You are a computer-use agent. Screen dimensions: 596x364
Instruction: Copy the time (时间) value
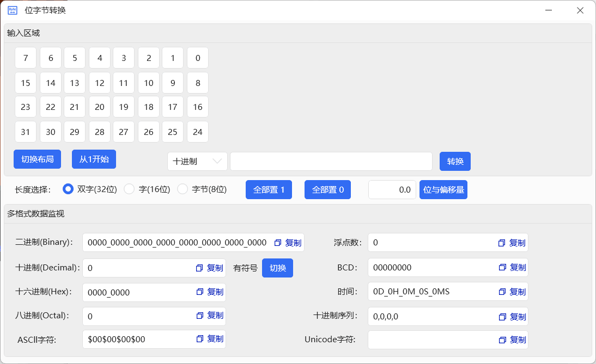click(x=512, y=292)
